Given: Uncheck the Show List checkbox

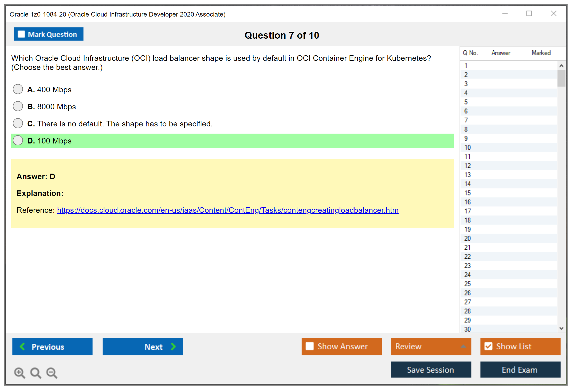Looking at the screenshot, I should click(x=488, y=346).
